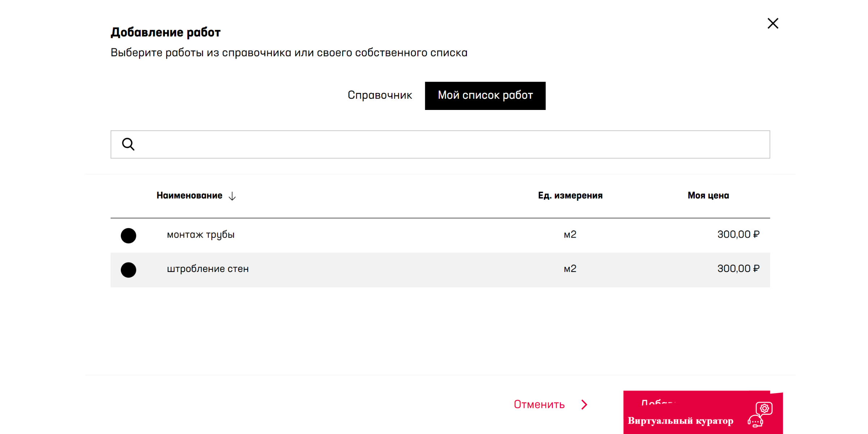Select the Мой список работ tab
The height and width of the screenshot is (434, 868).
coord(485,95)
